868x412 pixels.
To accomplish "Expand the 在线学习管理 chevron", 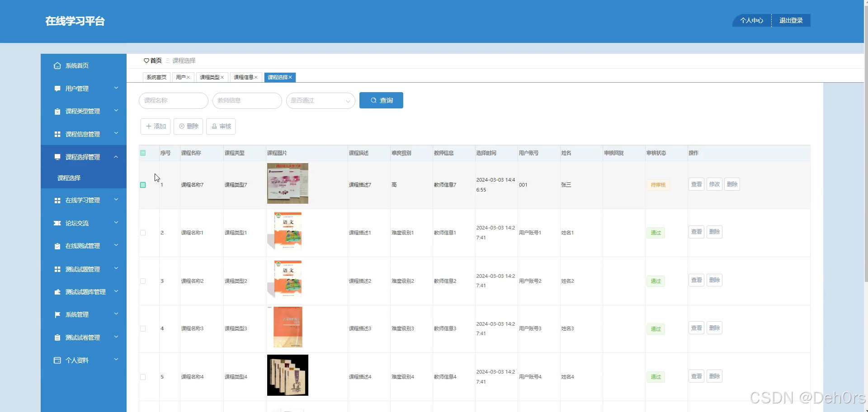I will (x=116, y=200).
